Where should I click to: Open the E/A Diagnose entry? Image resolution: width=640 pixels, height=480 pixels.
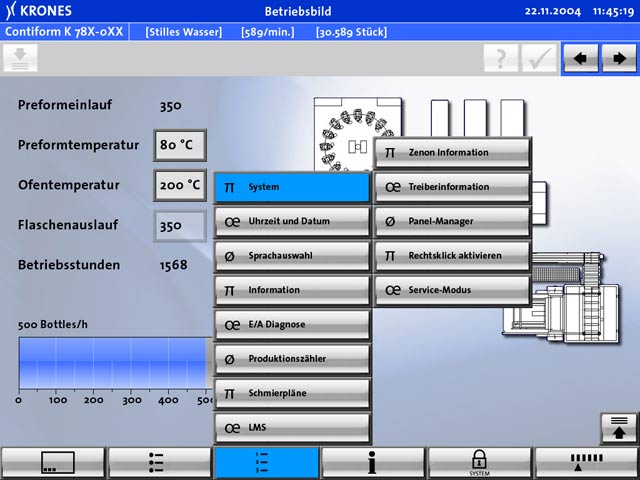tap(292, 324)
